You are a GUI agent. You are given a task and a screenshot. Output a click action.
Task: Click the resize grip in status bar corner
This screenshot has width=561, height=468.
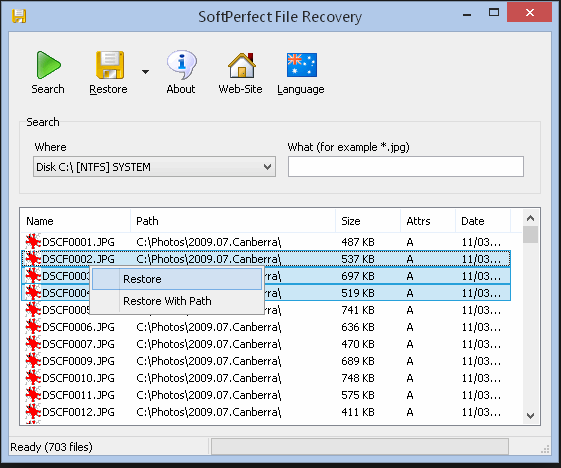[x=545, y=449]
